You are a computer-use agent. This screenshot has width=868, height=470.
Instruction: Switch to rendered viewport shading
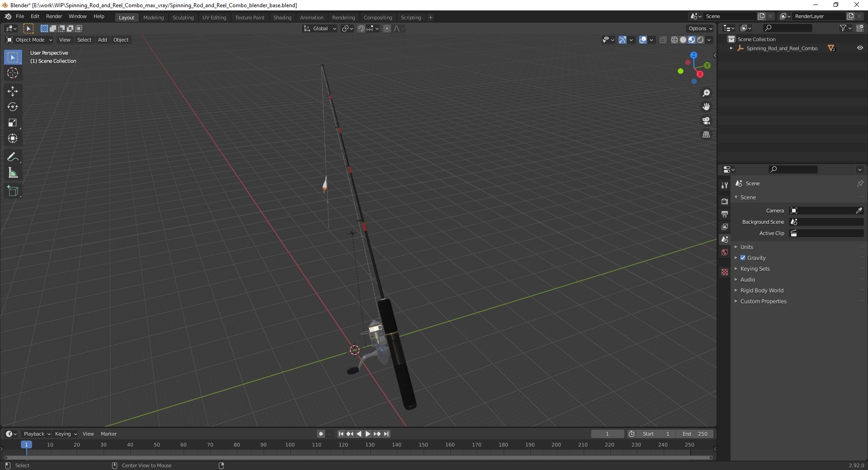700,40
